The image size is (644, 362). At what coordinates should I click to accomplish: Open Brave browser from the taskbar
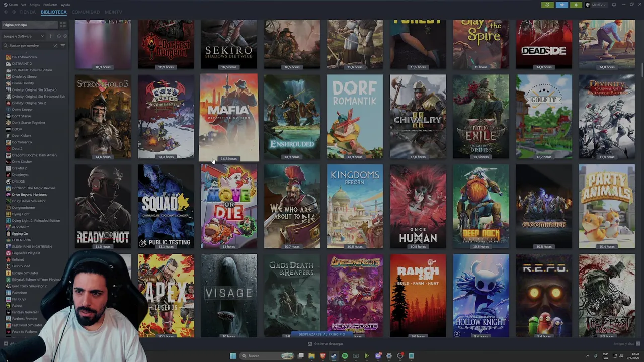pyautogui.click(x=323, y=356)
